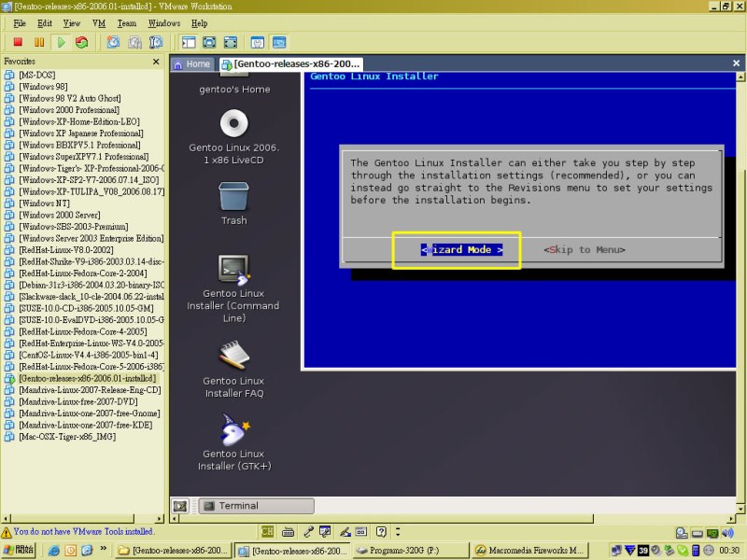
Task: Select [Mac-OSX-Tiger-x86_IMG] in Favorites
Action: click(x=67, y=437)
